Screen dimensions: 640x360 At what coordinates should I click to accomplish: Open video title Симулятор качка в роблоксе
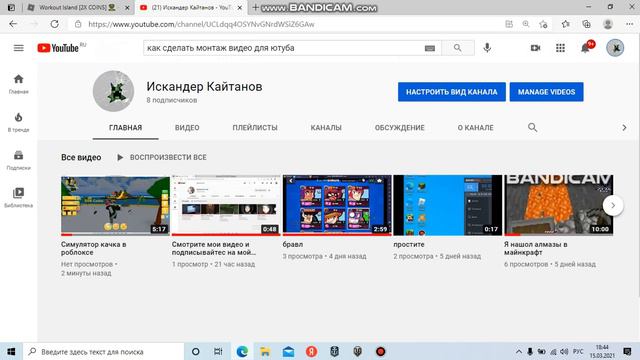click(93, 248)
